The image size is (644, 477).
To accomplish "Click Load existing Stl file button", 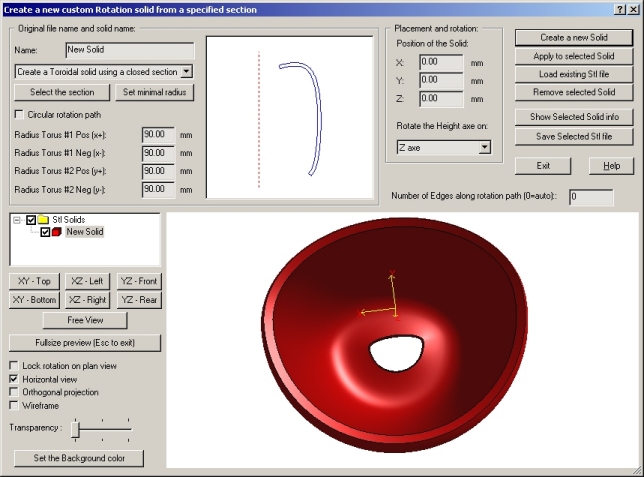I will point(574,74).
